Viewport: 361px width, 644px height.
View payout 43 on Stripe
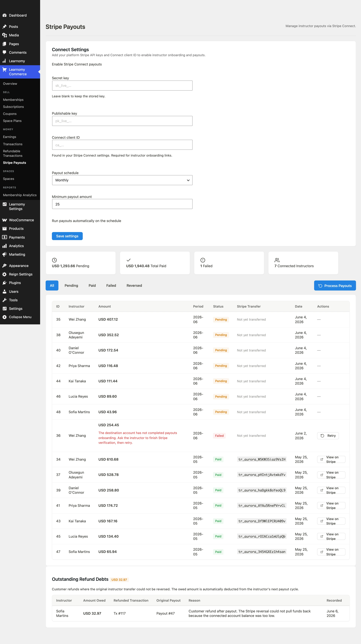point(331,521)
